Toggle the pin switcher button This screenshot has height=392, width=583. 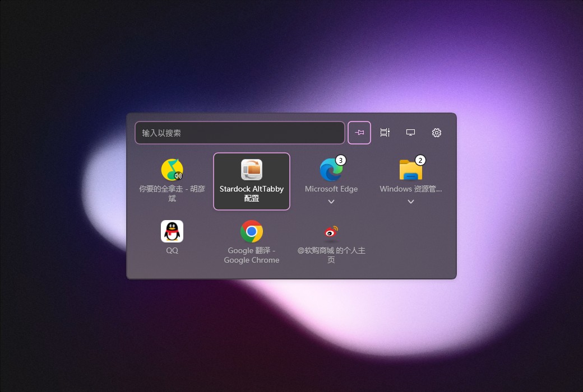point(359,133)
